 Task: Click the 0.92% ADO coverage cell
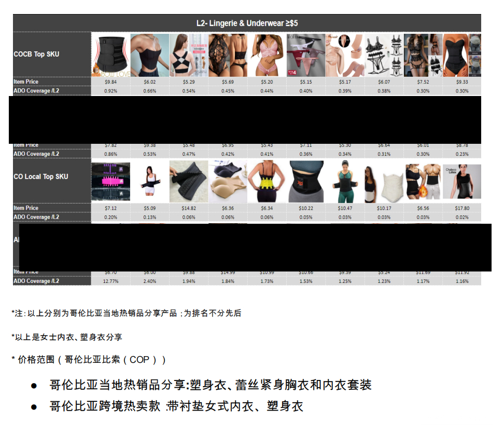pyautogui.click(x=110, y=91)
